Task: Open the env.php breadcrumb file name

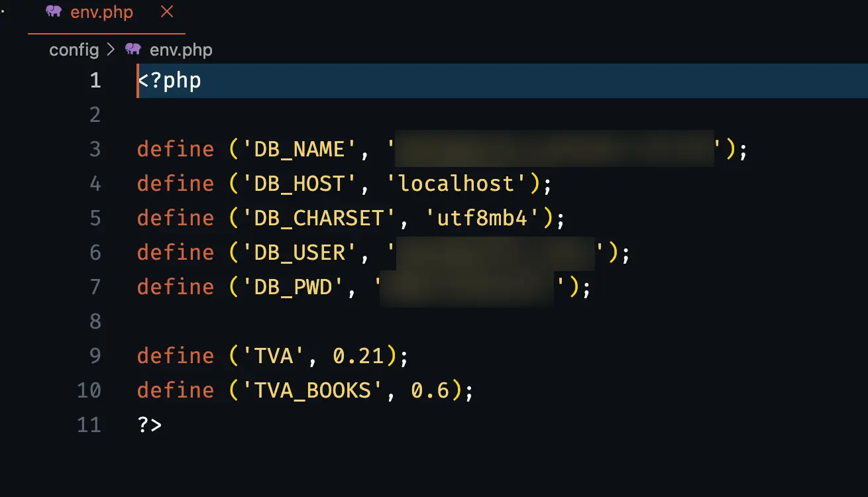Action: pos(181,50)
